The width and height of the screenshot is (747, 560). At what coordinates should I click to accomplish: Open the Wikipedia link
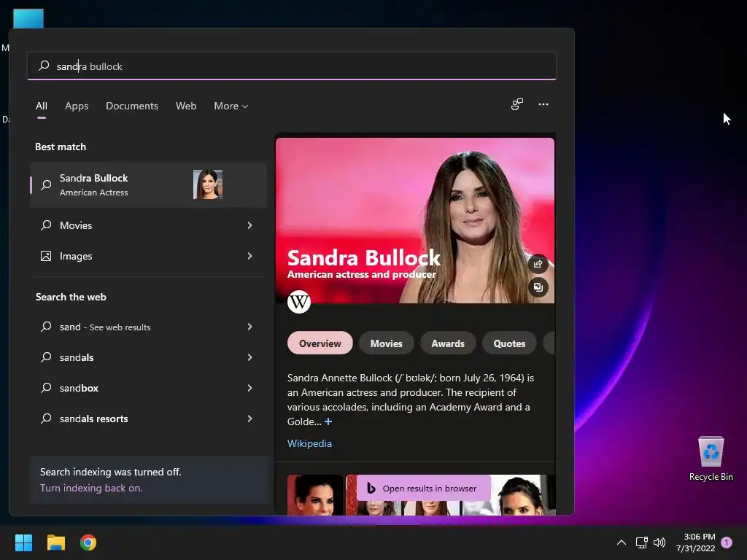(x=309, y=443)
